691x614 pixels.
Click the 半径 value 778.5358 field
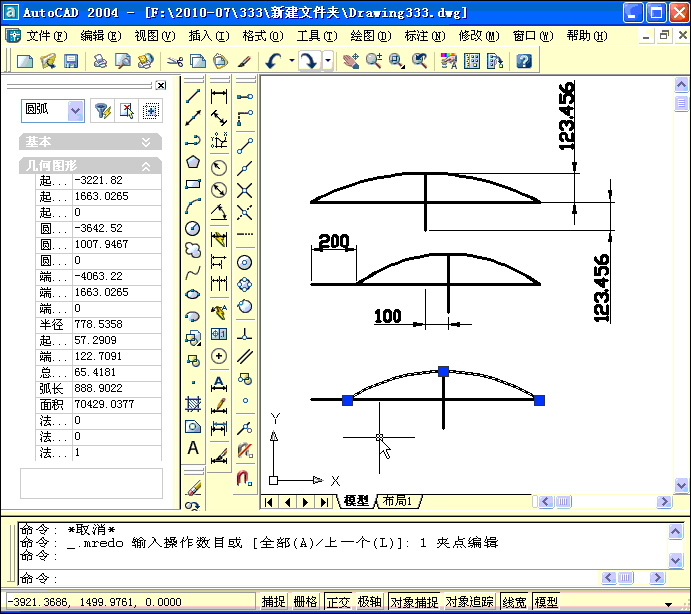[116, 324]
